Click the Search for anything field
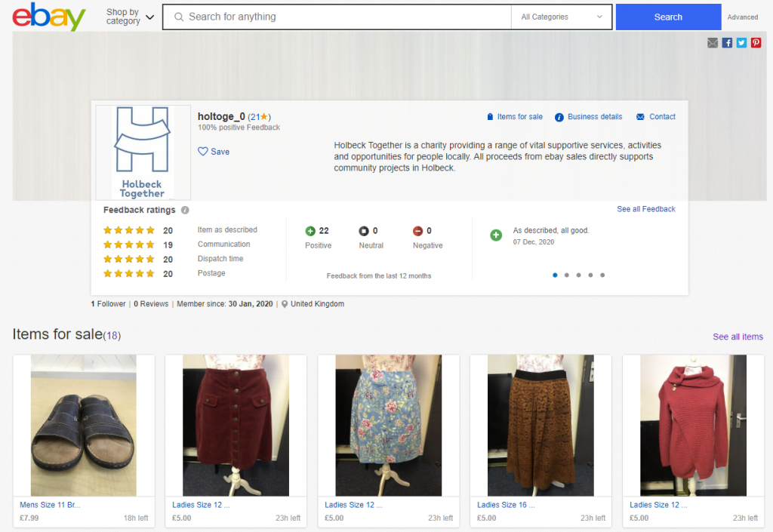 point(337,17)
